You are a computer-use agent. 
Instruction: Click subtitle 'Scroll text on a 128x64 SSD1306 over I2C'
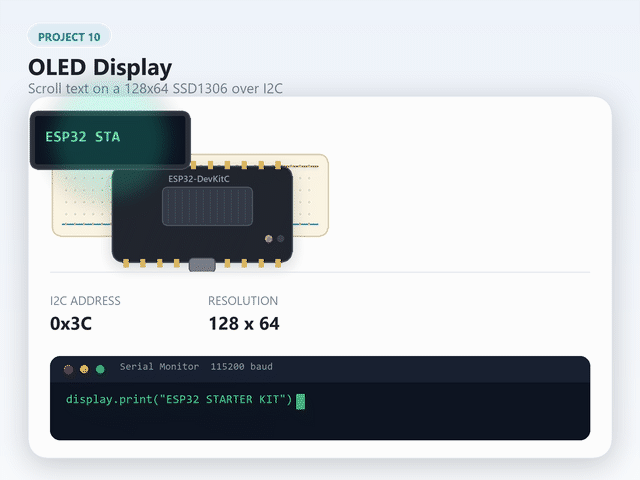(x=155, y=89)
